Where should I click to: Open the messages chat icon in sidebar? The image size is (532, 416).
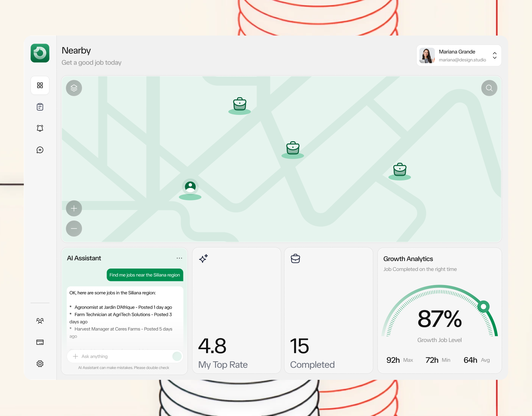point(40,150)
